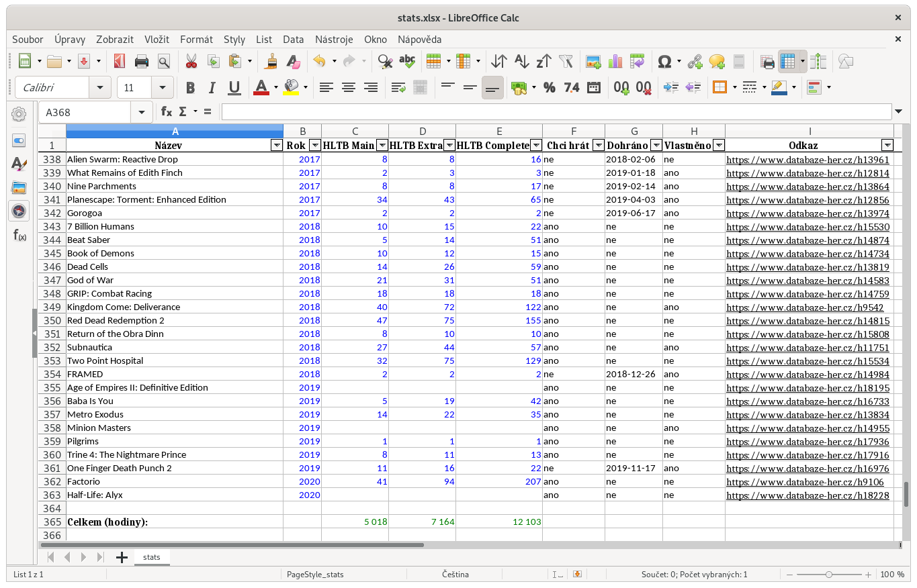Click Sort Descending Z-A icon
This screenshot has height=588, width=917.
tap(543, 62)
